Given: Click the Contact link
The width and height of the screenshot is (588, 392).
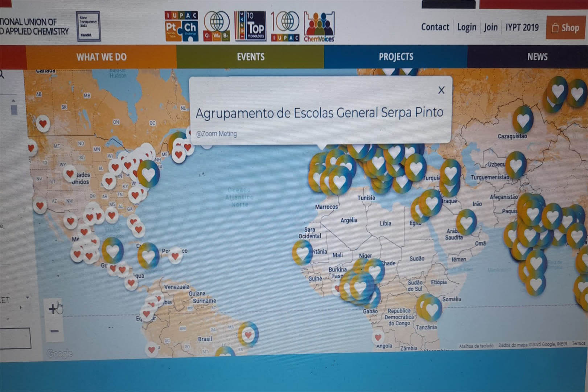Looking at the screenshot, I should (x=435, y=27).
